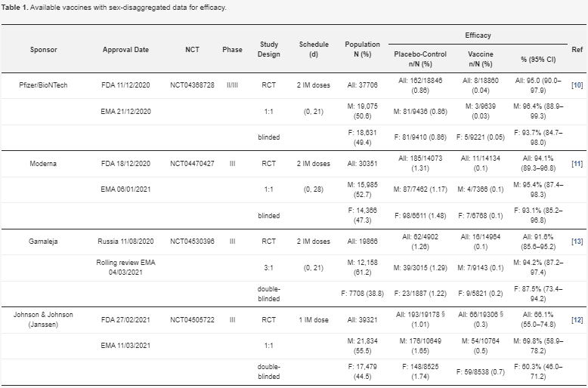This screenshot has width=588, height=388.
Task: Click the Phase column header
Action: pyautogui.click(x=232, y=49)
